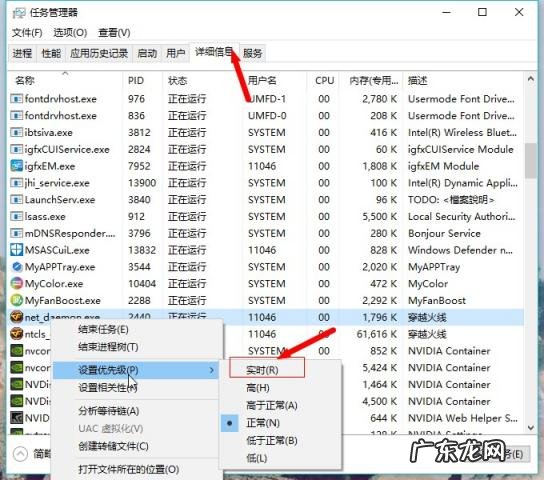Select High (高) priority

point(257,388)
